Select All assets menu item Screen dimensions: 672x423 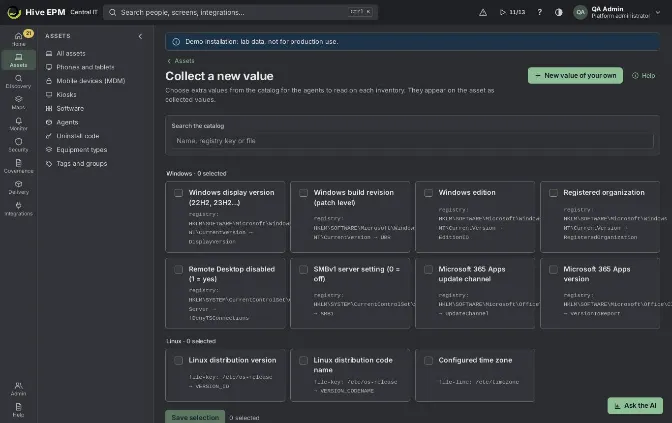click(94, 53)
